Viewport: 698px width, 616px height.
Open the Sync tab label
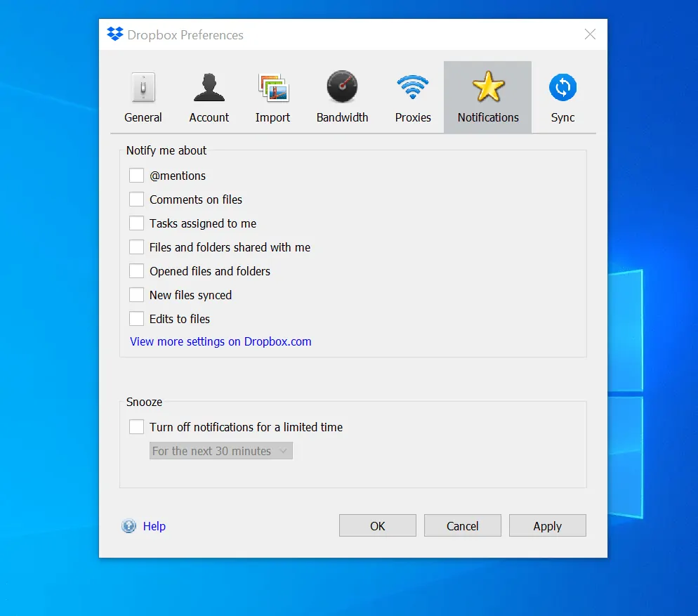[562, 117]
